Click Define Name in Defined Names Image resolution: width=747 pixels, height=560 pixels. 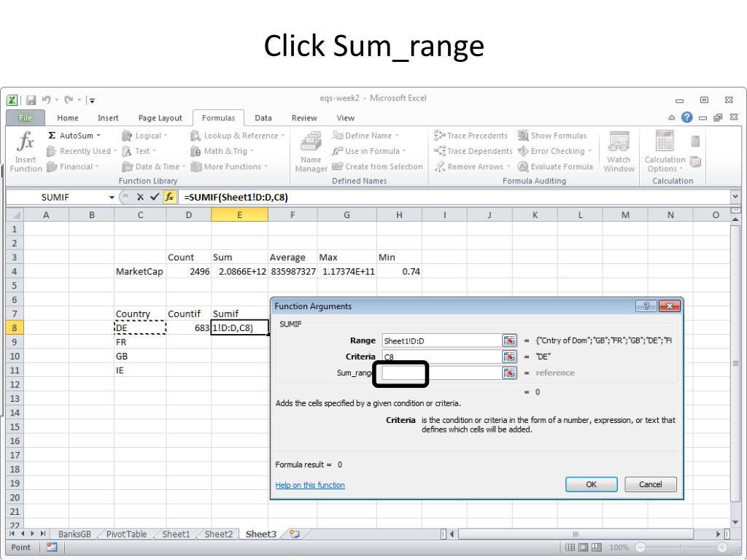point(365,136)
